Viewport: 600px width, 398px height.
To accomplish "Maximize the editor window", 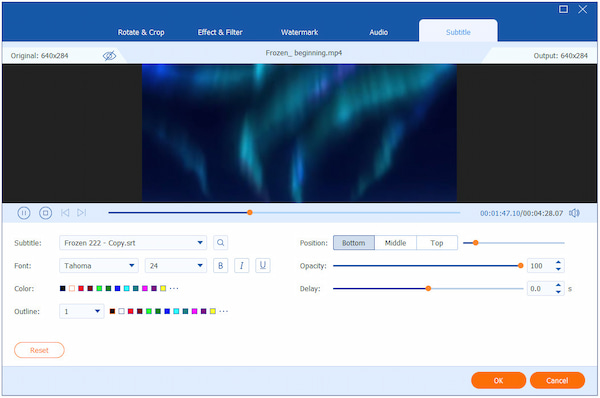I will pyautogui.click(x=563, y=9).
